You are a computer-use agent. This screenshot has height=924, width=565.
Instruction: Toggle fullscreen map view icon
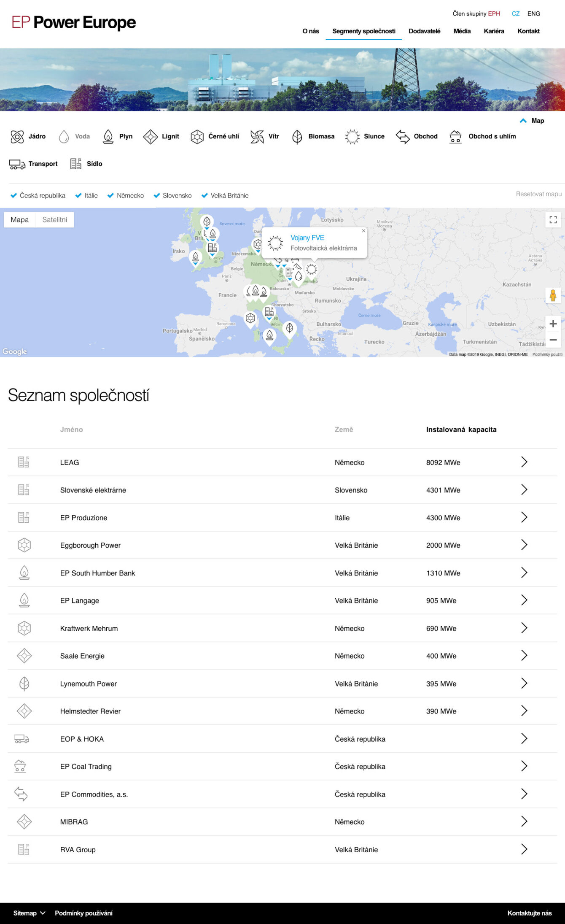click(x=553, y=219)
